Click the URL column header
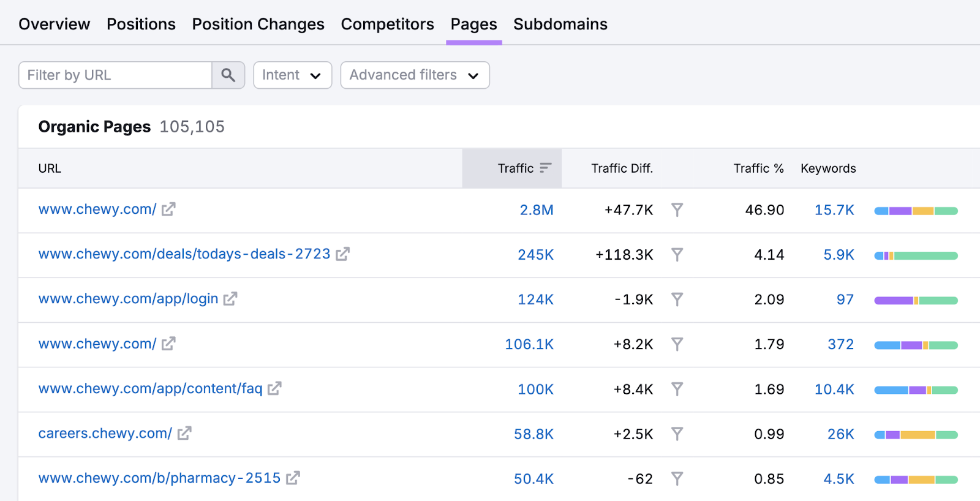This screenshot has width=980, height=501. 50,168
